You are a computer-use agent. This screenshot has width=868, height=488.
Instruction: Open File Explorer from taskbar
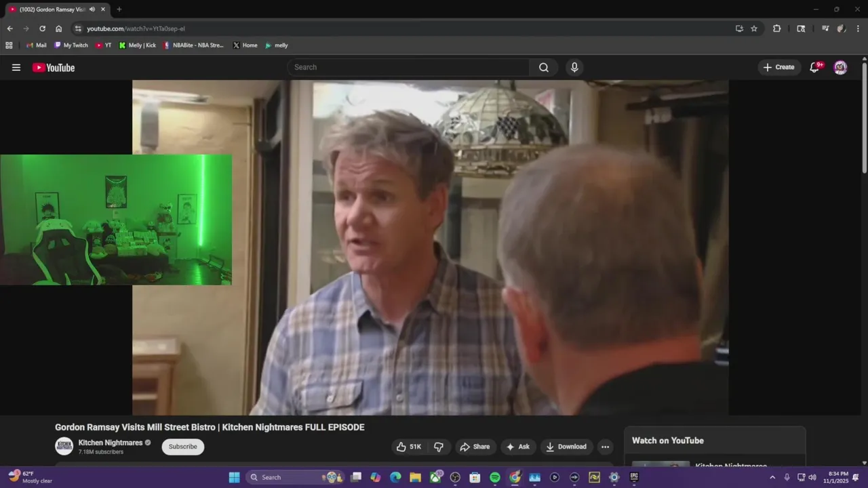415,477
